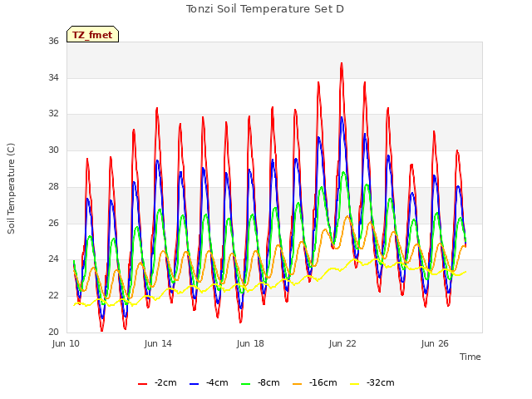Click the Jun 10 x-axis tick label
Image resolution: width=532 pixels, height=399 pixels.
pos(66,343)
